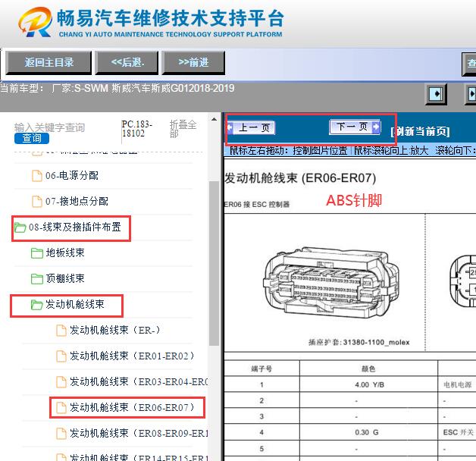
Task: Open 发动机舱线束（ER-）page
Action: click(x=115, y=330)
